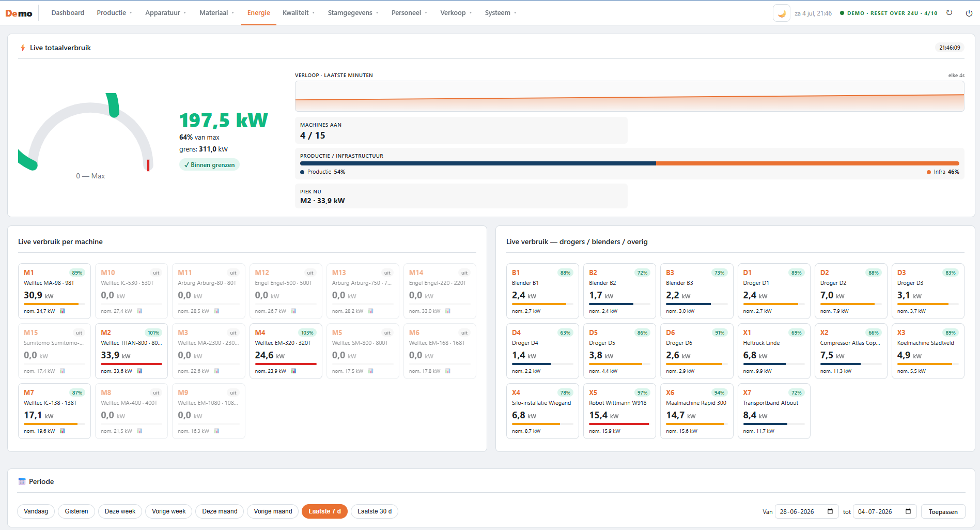
Task: Open the chart icon on M7 card
Action: point(63,431)
